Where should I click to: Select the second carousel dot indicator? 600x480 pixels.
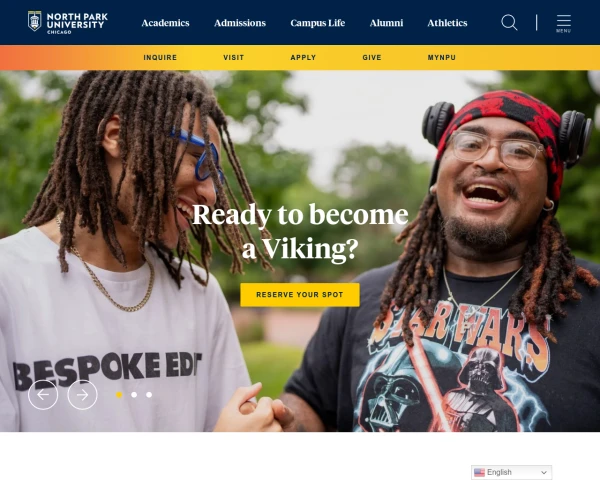tap(134, 395)
